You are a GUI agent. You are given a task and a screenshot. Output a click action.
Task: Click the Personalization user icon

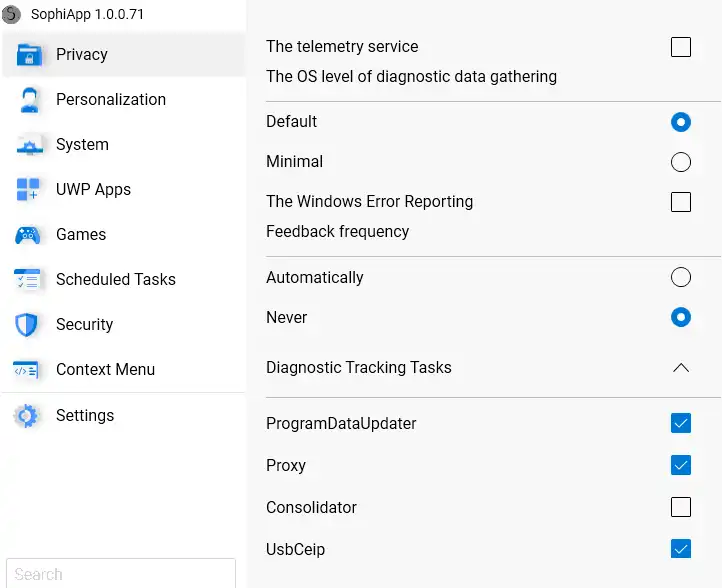click(28, 100)
